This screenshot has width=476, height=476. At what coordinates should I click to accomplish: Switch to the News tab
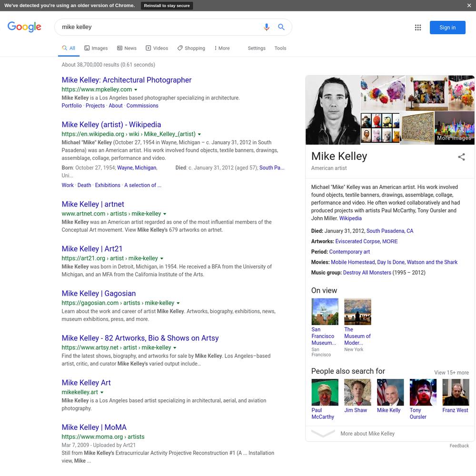tap(127, 48)
